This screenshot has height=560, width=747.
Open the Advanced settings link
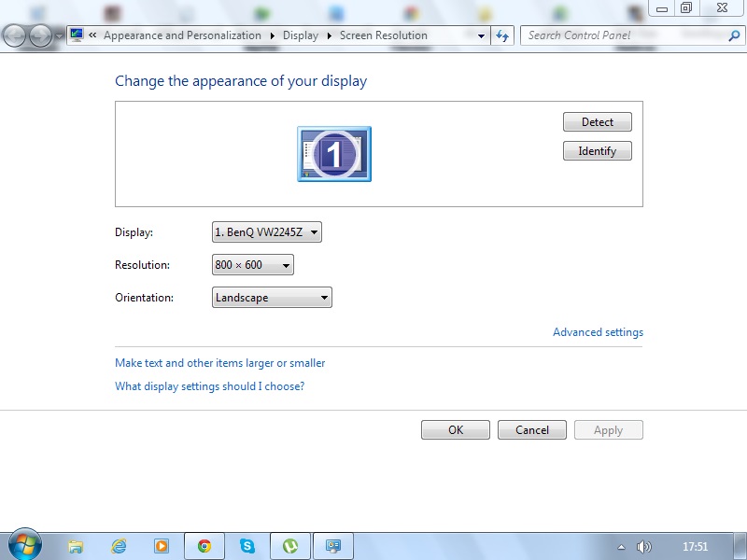(x=598, y=332)
